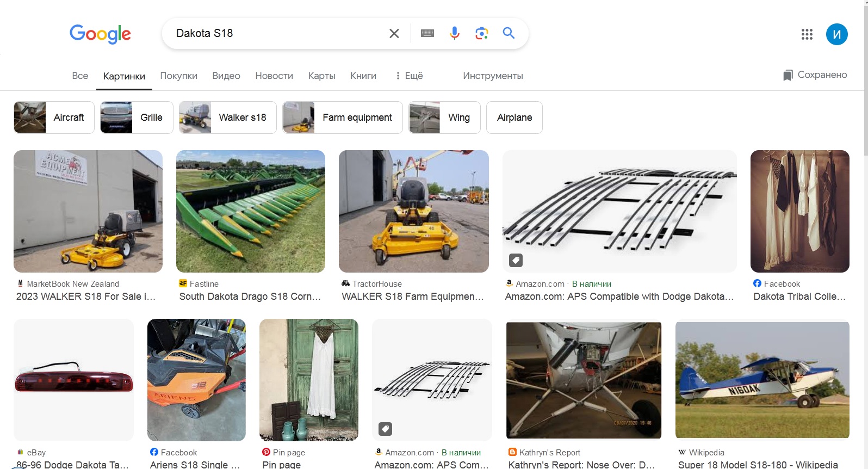Open Dakota Tribal Collection clothing image
This screenshot has height=469, width=868.
(800, 211)
